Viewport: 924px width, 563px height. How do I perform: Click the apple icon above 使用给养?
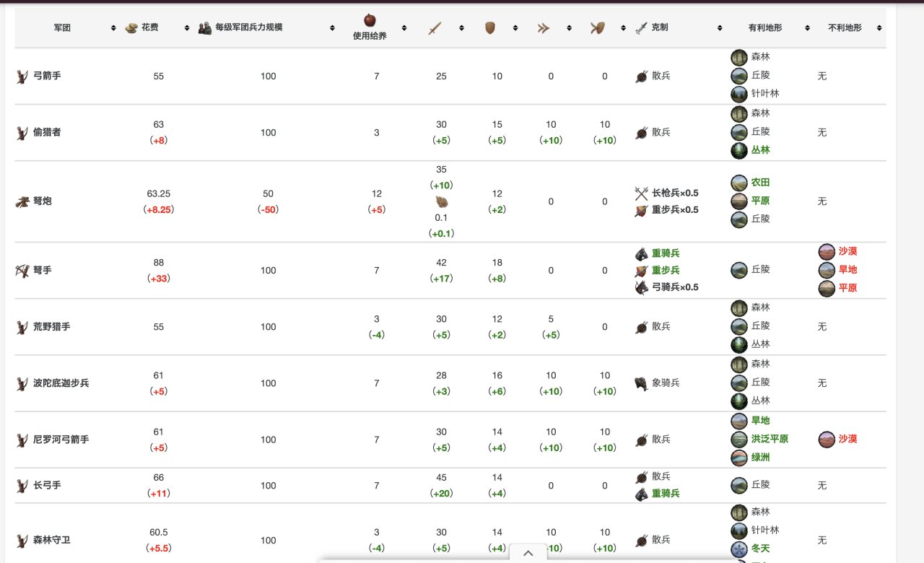(370, 20)
